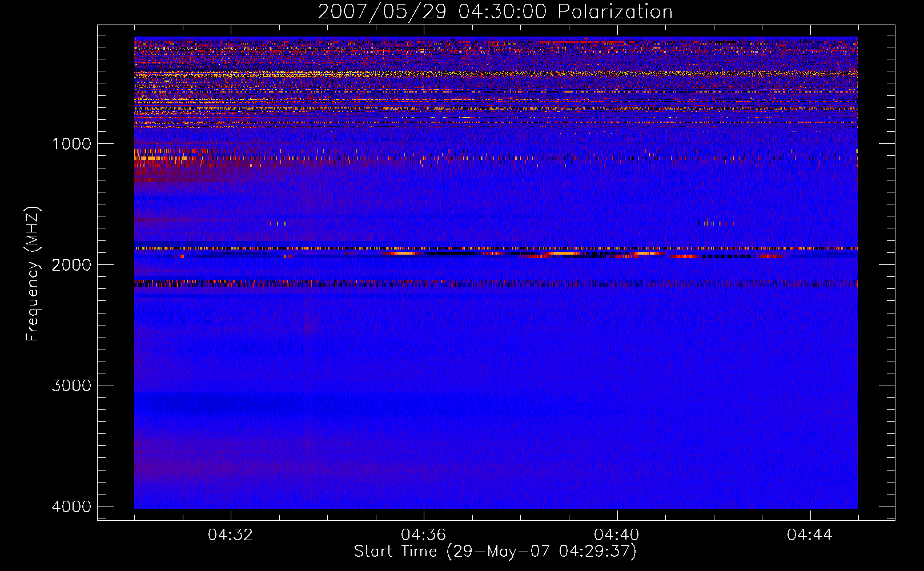This screenshot has width=924, height=571.
Task: Click the 4000 frequency tick label
Action: pos(71,506)
